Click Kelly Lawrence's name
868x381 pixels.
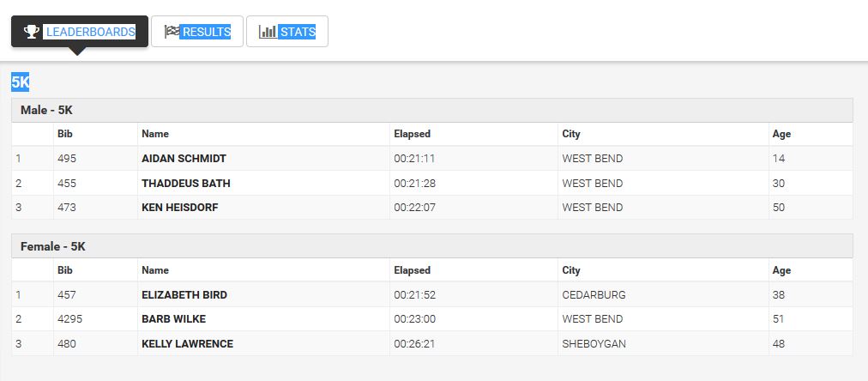187,344
